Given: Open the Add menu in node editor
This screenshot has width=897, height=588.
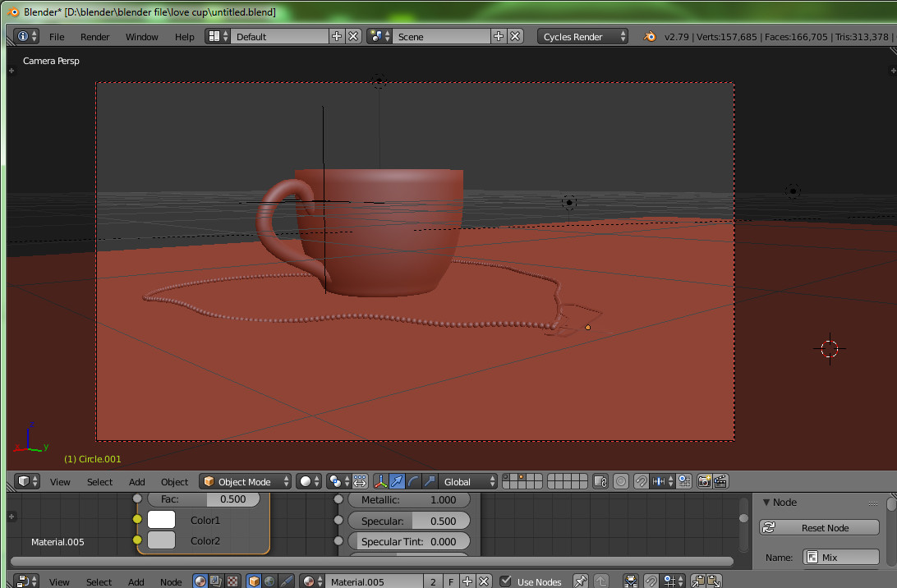Looking at the screenshot, I should point(136,581).
